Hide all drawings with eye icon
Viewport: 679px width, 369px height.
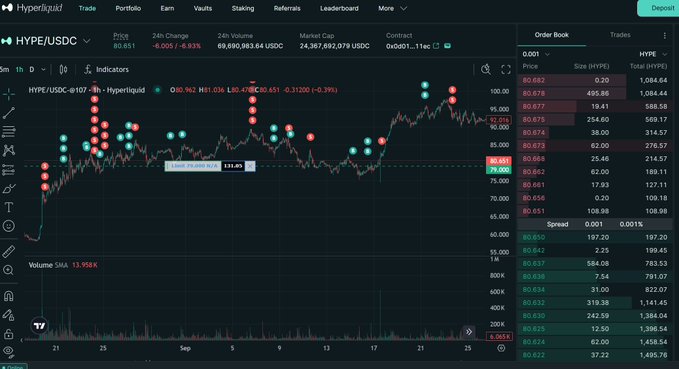(x=9, y=351)
